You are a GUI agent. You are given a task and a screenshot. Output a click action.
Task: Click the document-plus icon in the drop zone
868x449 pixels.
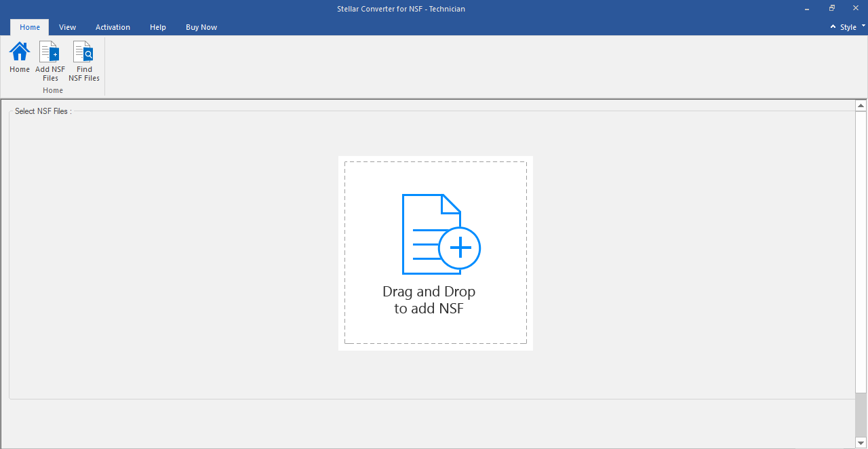pos(440,235)
